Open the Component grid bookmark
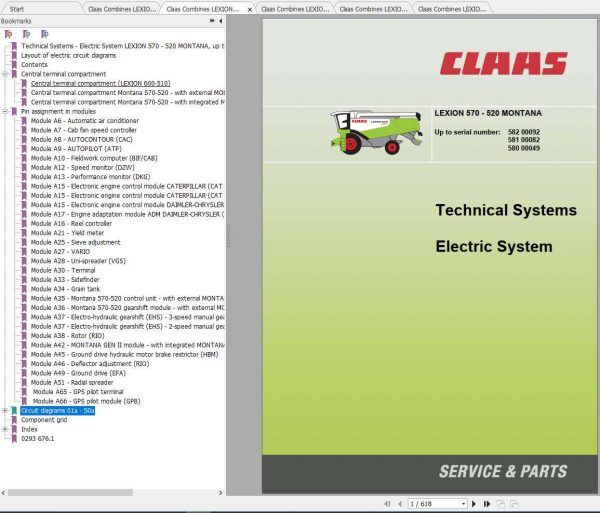600x513 pixels. [44, 420]
